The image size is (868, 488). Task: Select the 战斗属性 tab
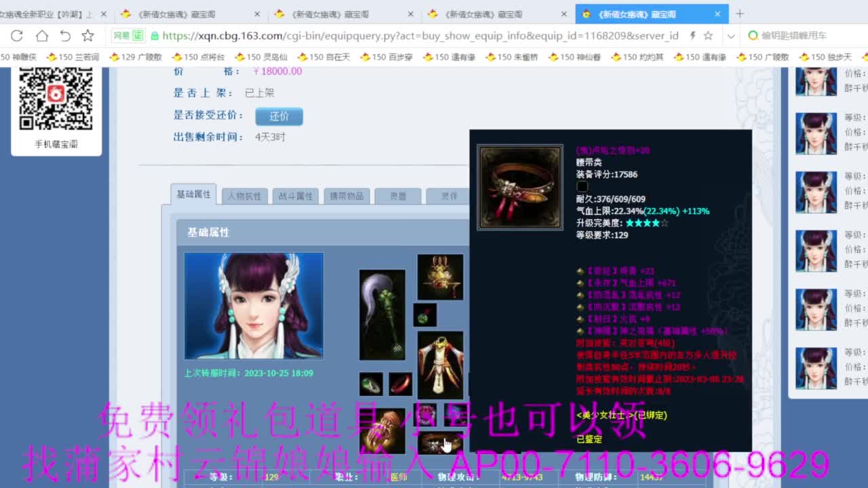click(x=296, y=196)
